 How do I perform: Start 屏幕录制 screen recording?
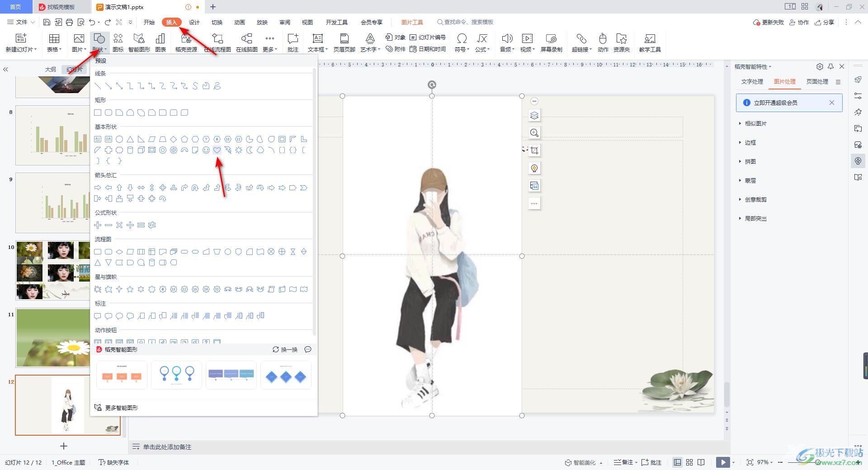pyautogui.click(x=551, y=43)
